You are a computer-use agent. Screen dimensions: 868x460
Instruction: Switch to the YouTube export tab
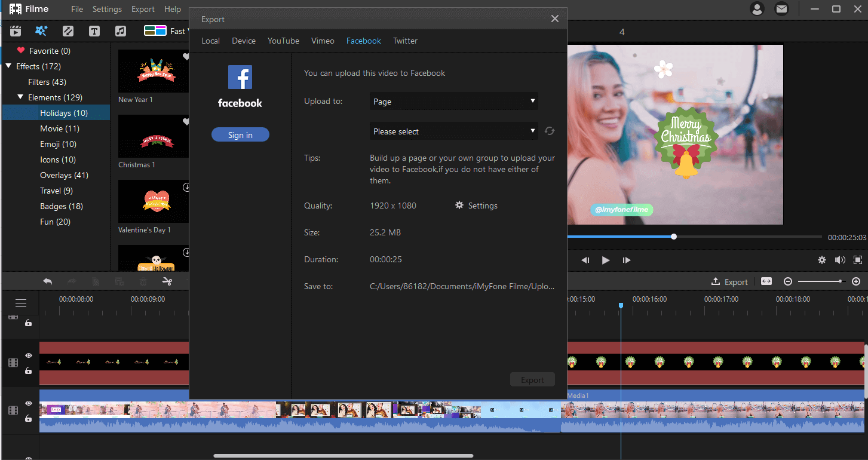click(x=283, y=41)
